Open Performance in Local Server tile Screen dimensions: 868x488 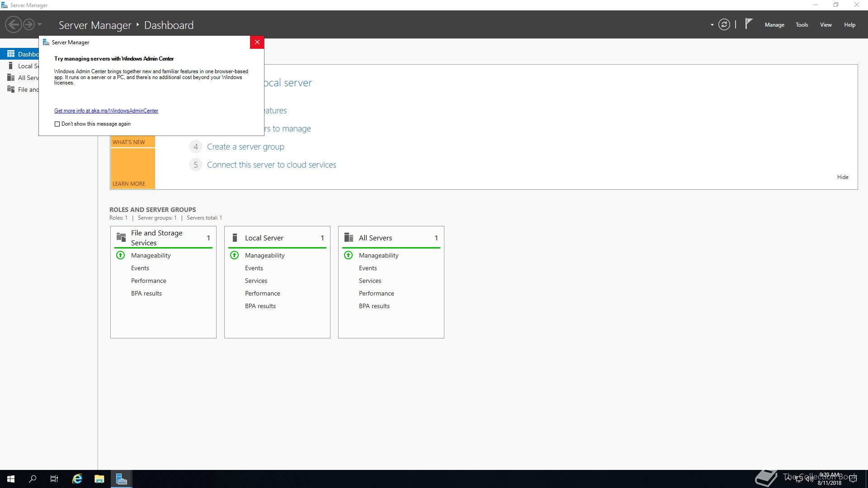point(263,293)
